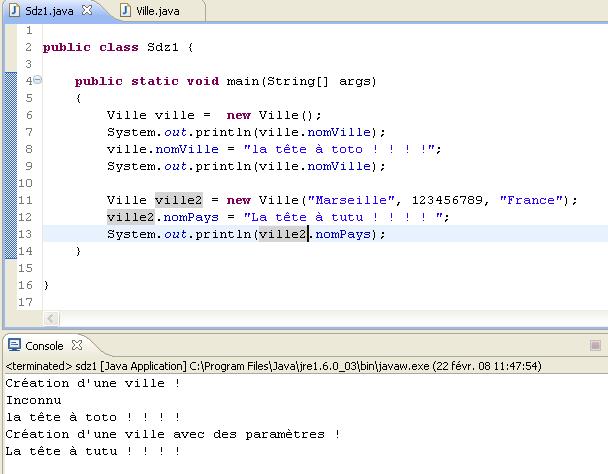Screen dimensions: 608x474
Task: Place cursor on highlighted ville2 in line 11
Action: tap(178, 200)
